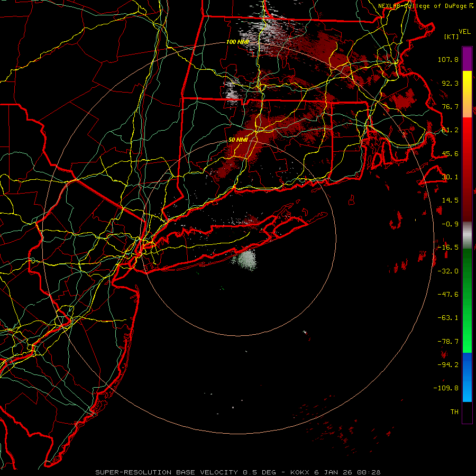Click the -32.0 velocity scale value
The width and height of the screenshot is (476, 476).
(448, 271)
